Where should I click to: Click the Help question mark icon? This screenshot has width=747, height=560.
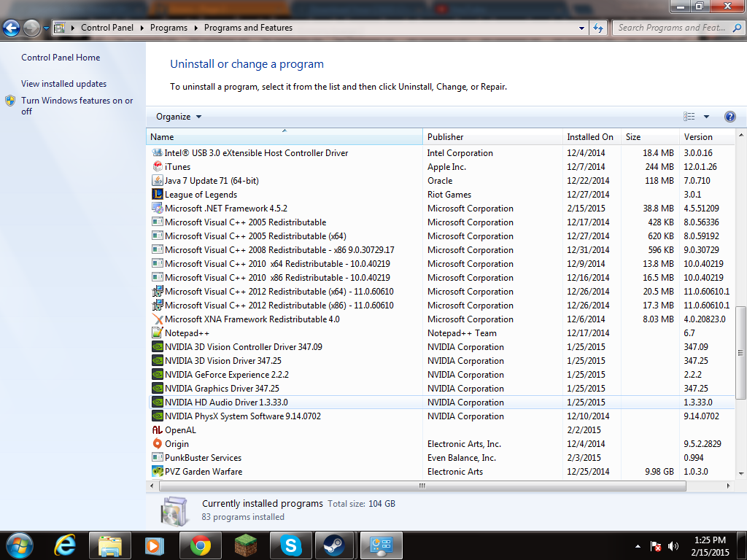[x=729, y=117]
